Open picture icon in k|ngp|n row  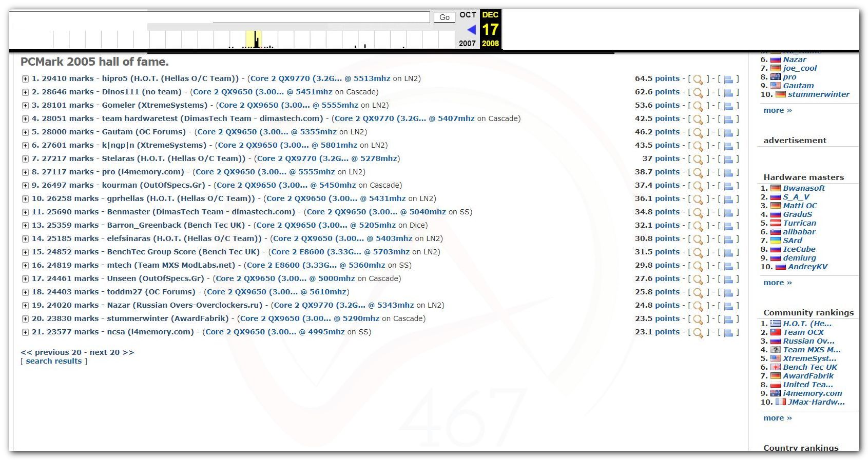tap(728, 146)
